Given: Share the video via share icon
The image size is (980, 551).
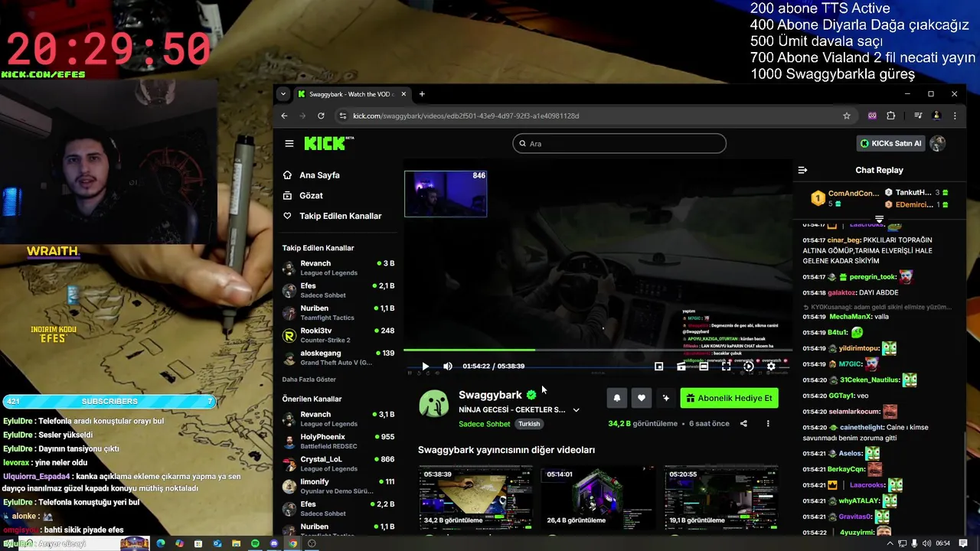Looking at the screenshot, I should [743, 423].
